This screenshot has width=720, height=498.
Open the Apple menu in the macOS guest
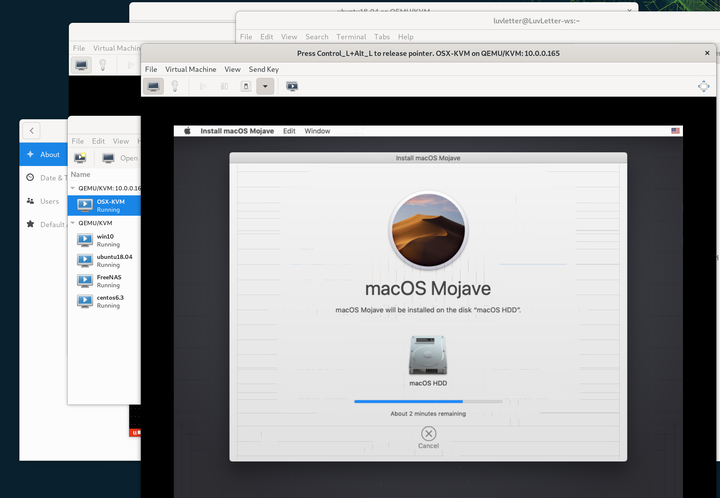(x=187, y=131)
